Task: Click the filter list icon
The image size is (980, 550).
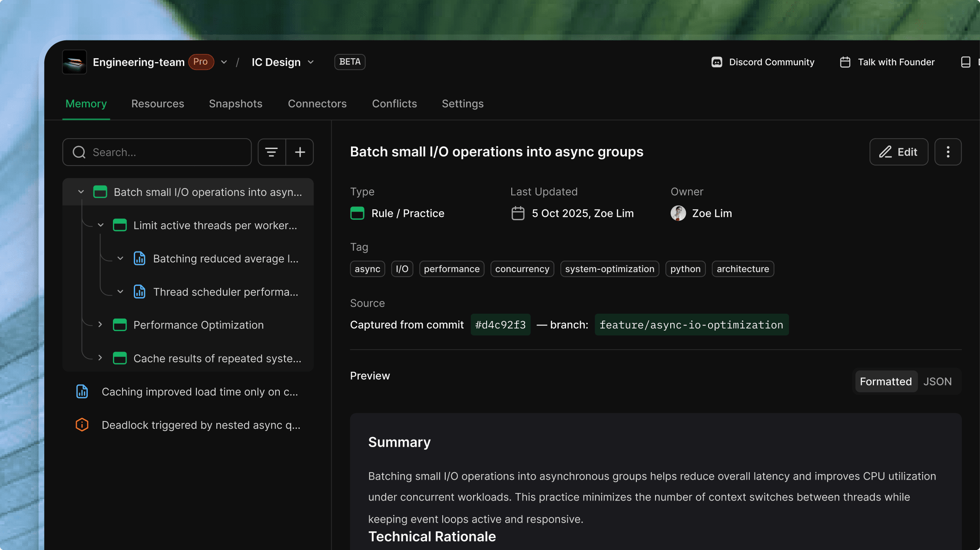Action: [271, 152]
